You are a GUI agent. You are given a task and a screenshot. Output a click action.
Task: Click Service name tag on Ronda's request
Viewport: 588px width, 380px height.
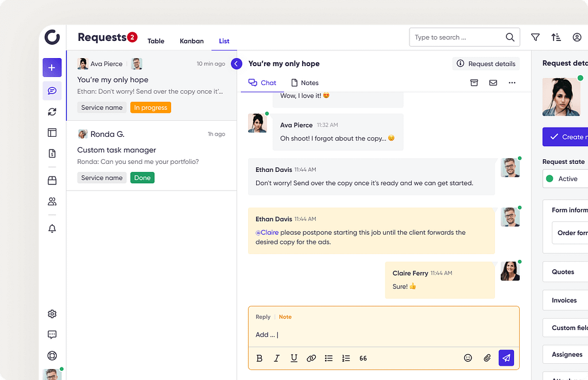pyautogui.click(x=102, y=178)
